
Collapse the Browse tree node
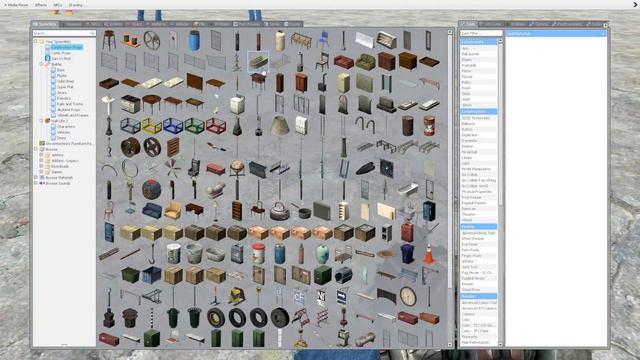36,149
